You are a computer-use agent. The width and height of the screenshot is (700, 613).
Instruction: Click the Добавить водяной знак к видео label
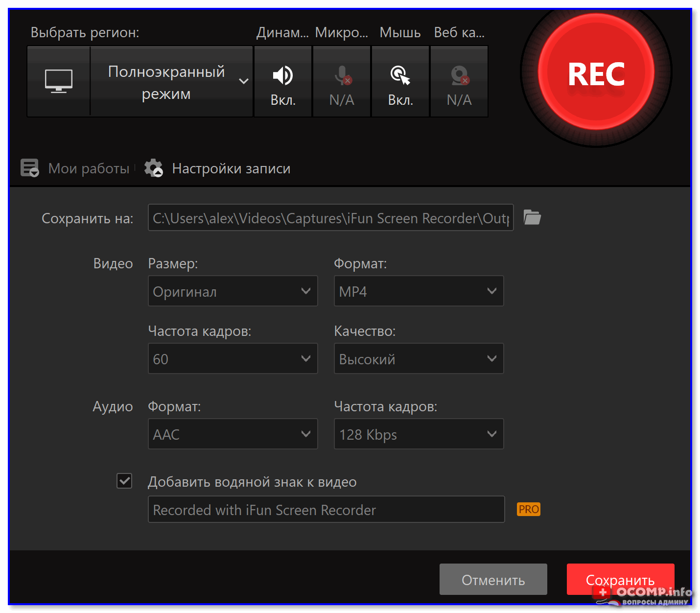tap(252, 482)
